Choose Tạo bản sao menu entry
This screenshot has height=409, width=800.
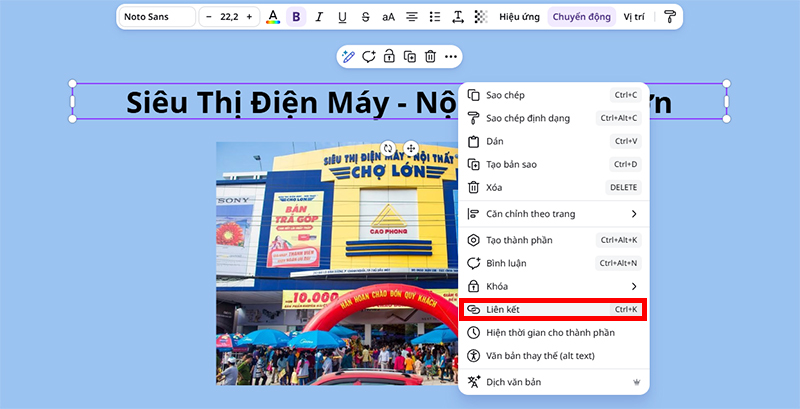pos(554,165)
